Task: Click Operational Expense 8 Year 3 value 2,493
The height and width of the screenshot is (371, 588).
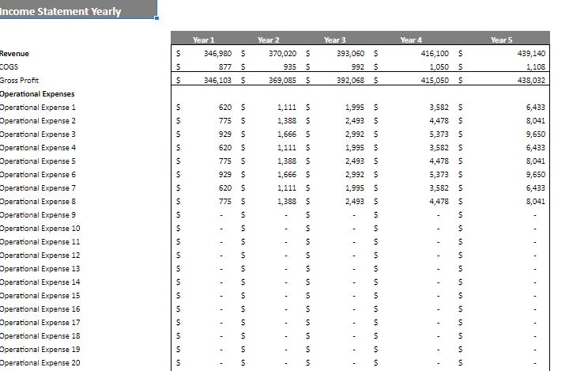Action: pyautogui.click(x=355, y=202)
